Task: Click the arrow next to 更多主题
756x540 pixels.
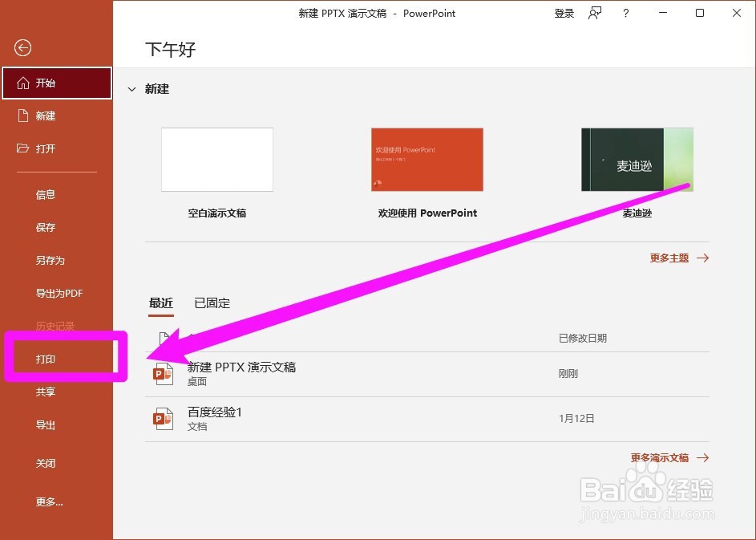Action: pyautogui.click(x=703, y=258)
